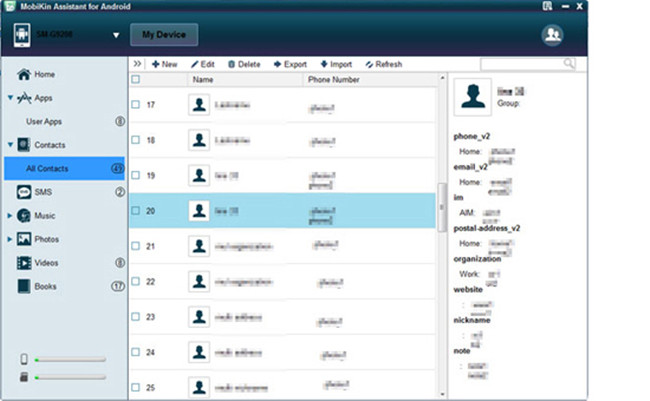Click the phone storage usage bar
Image resolution: width=650 pixels, height=401 pixels.
tap(70, 360)
